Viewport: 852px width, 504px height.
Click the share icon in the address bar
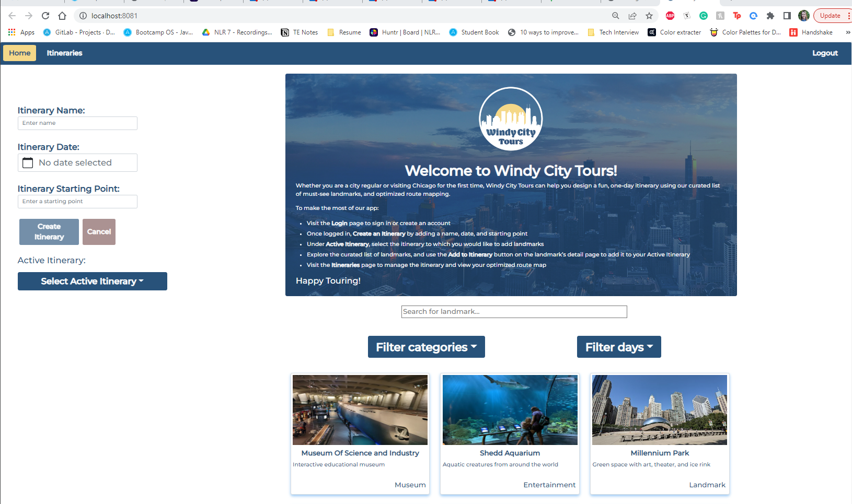coord(633,16)
